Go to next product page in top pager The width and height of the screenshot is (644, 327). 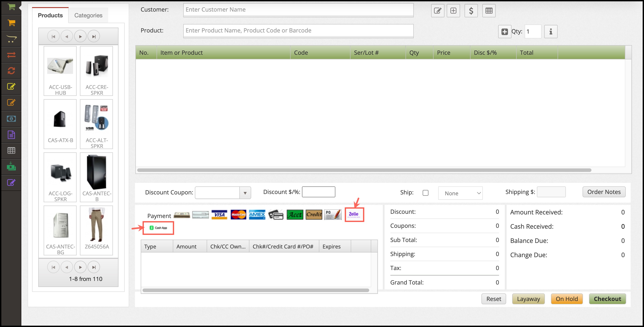[80, 36]
